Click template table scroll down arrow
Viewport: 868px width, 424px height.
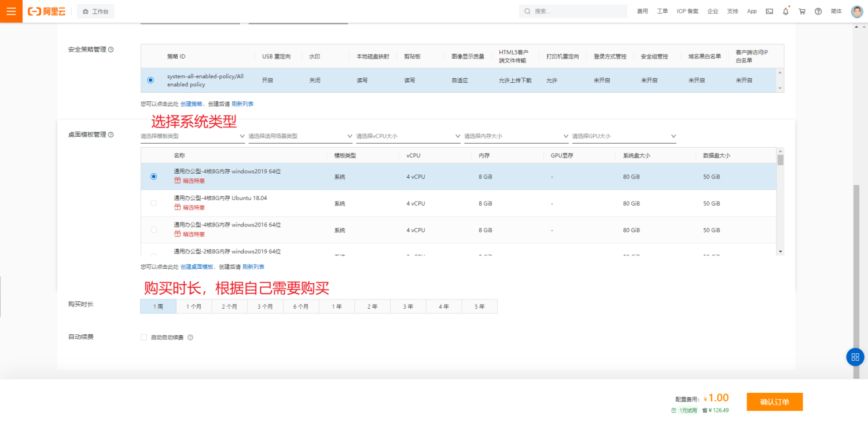coord(780,251)
